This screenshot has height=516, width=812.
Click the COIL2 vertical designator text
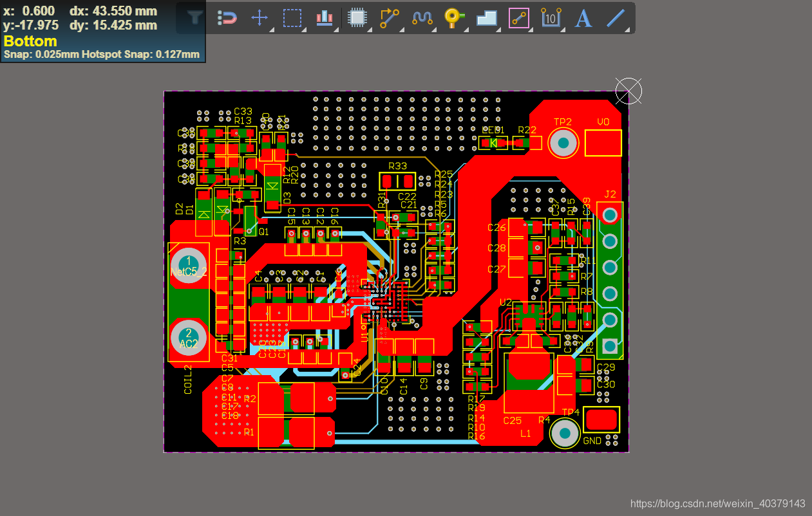[x=188, y=379]
